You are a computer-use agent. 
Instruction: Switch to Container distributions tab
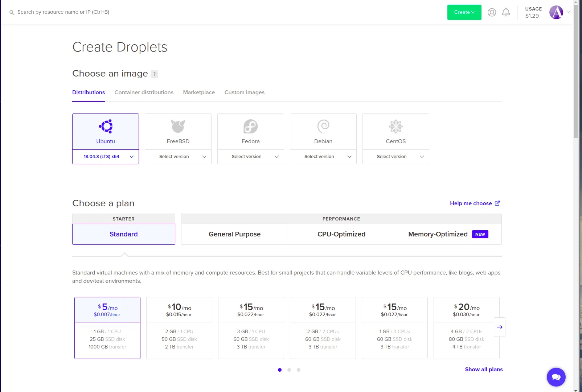(144, 92)
